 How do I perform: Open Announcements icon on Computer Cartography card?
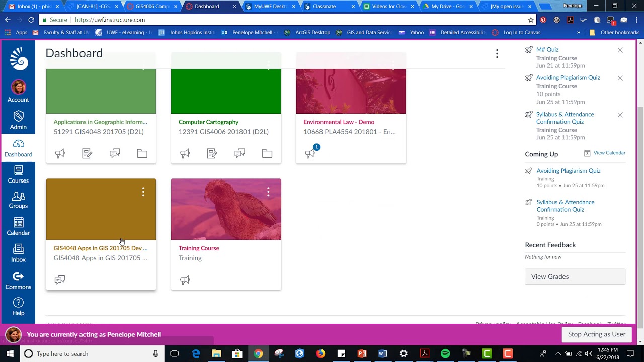coord(185,153)
